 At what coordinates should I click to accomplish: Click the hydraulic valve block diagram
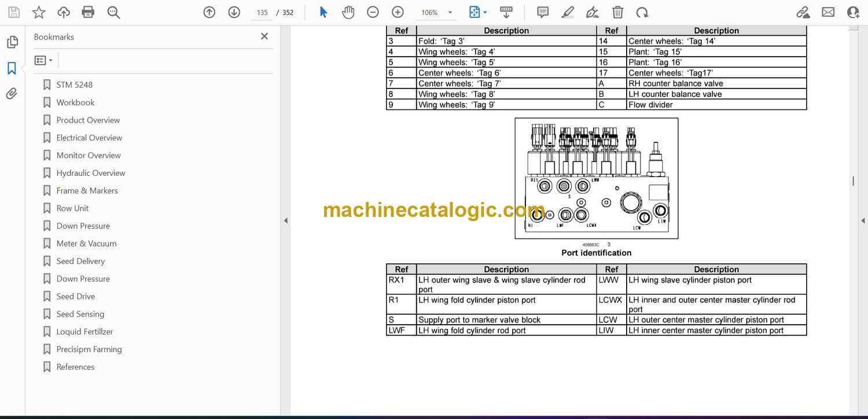click(x=597, y=178)
